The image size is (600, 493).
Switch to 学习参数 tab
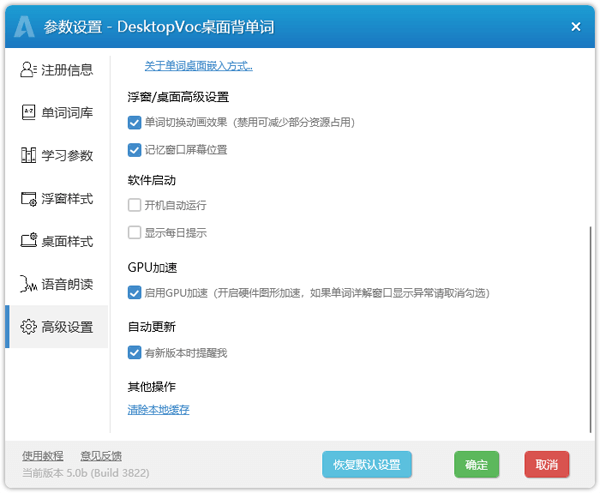point(57,155)
